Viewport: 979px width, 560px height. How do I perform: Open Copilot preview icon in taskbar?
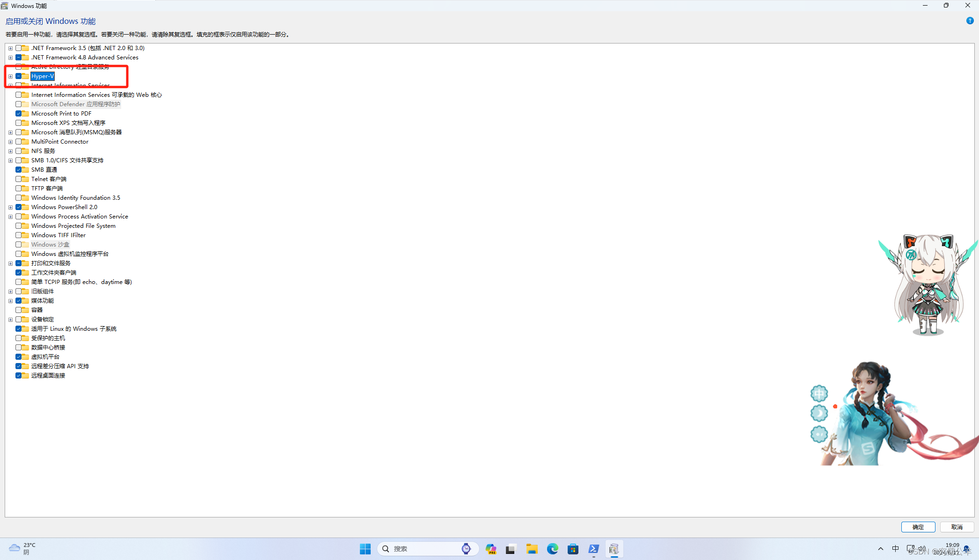coord(490,549)
